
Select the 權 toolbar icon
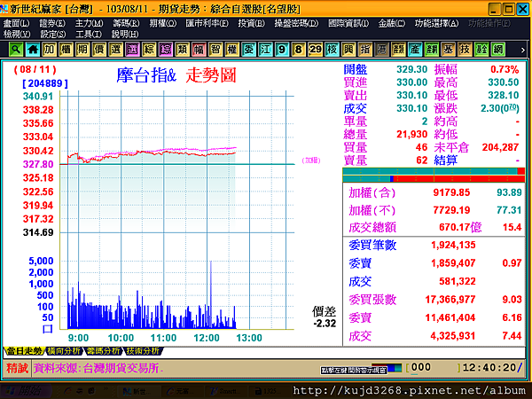coord(232,50)
